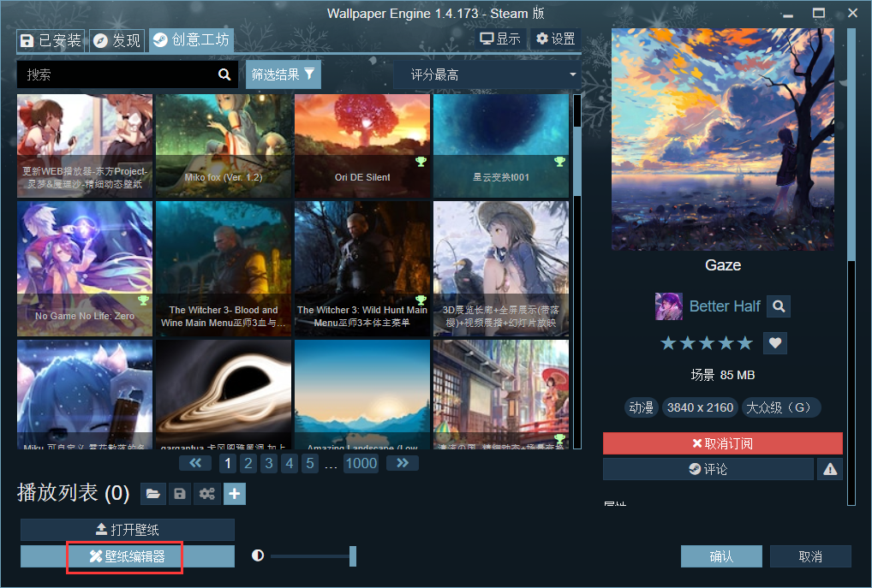The width and height of the screenshot is (872, 588).
Task: Save playlist using floppy disk icon
Action: click(x=180, y=494)
